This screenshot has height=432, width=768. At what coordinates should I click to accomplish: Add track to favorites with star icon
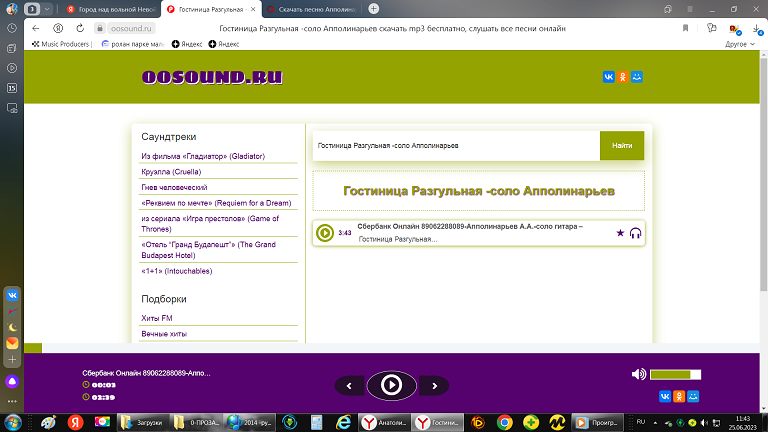[x=620, y=233]
